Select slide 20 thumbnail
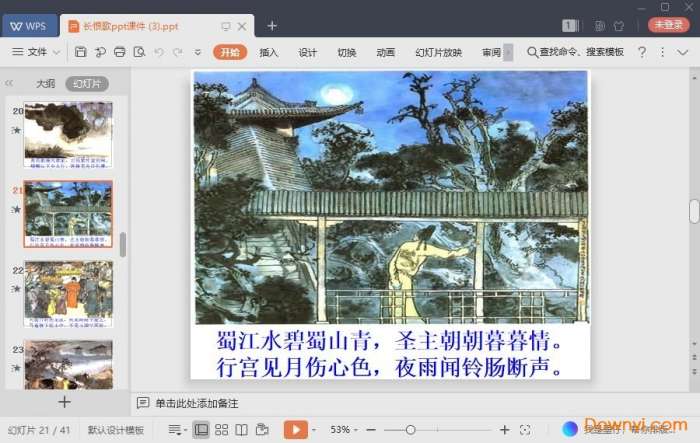 68,134
